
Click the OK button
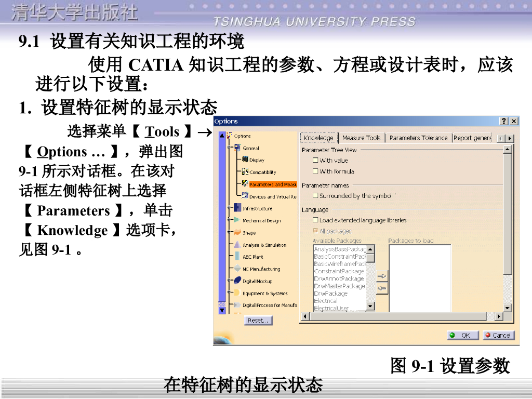tap(463, 335)
